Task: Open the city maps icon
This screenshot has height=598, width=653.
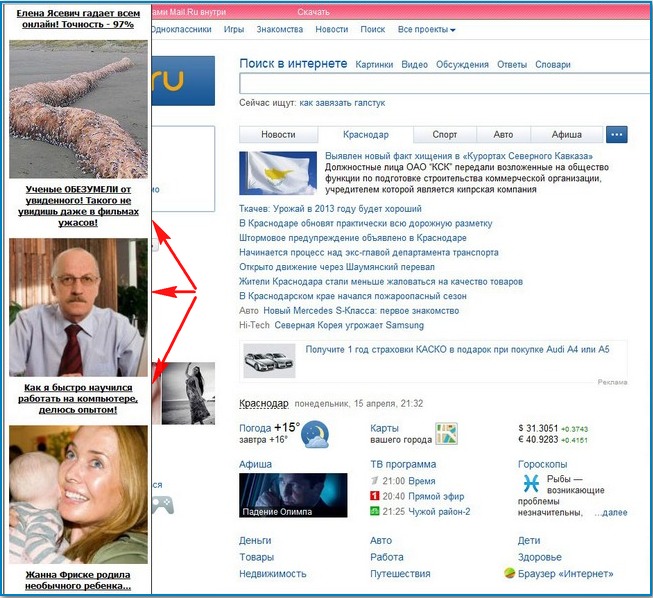Action: click(446, 434)
